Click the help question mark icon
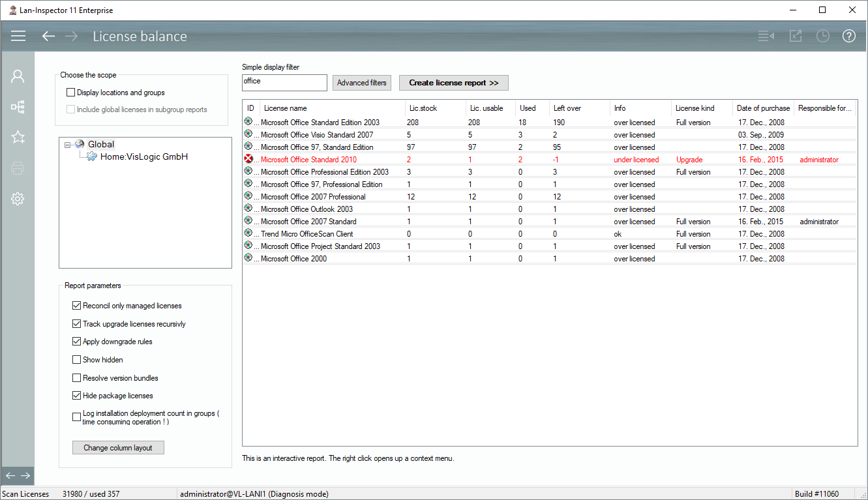Image resolution: width=868 pixels, height=500 pixels. (x=848, y=36)
